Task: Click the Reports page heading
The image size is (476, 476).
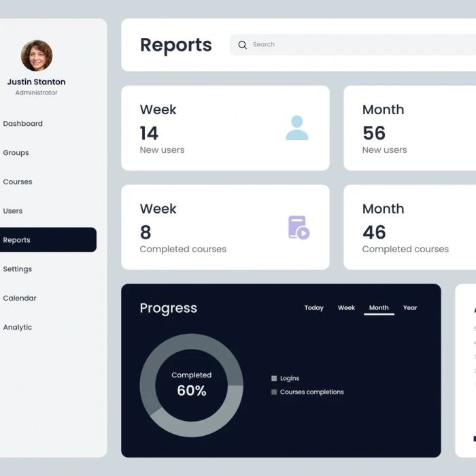Action: 175,46
